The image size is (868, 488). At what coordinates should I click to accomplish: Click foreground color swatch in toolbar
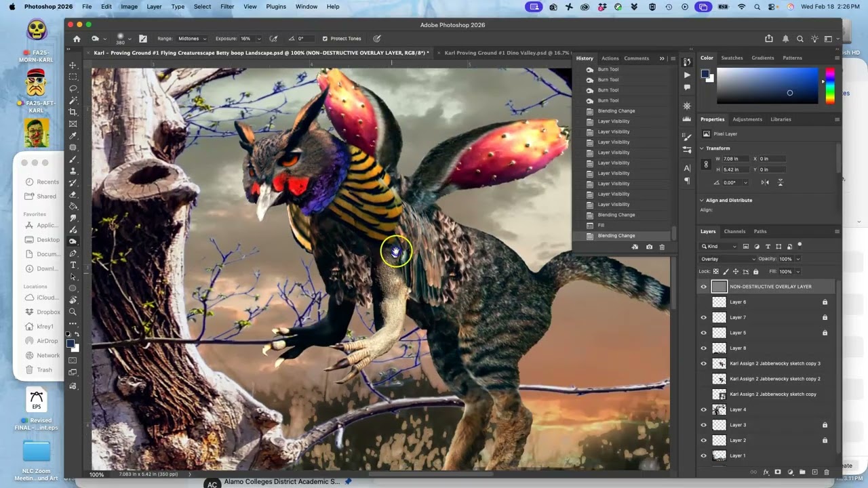(x=71, y=344)
